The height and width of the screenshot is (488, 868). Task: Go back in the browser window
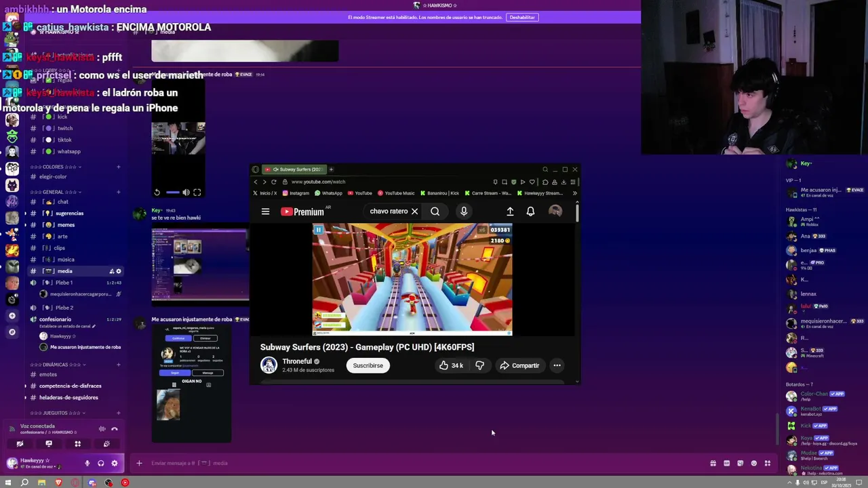256,182
